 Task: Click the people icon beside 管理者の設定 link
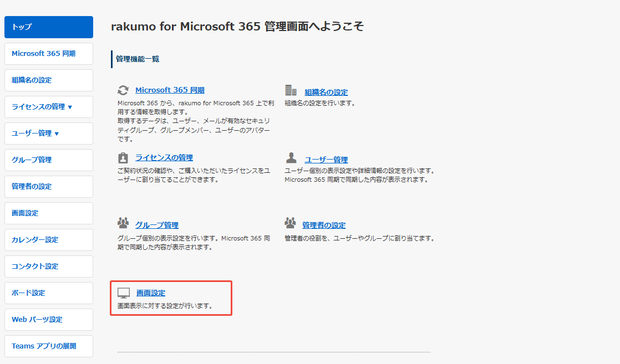pyautogui.click(x=290, y=223)
